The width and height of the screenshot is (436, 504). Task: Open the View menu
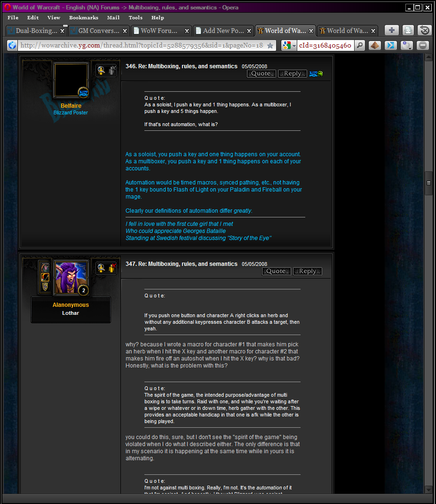click(54, 18)
